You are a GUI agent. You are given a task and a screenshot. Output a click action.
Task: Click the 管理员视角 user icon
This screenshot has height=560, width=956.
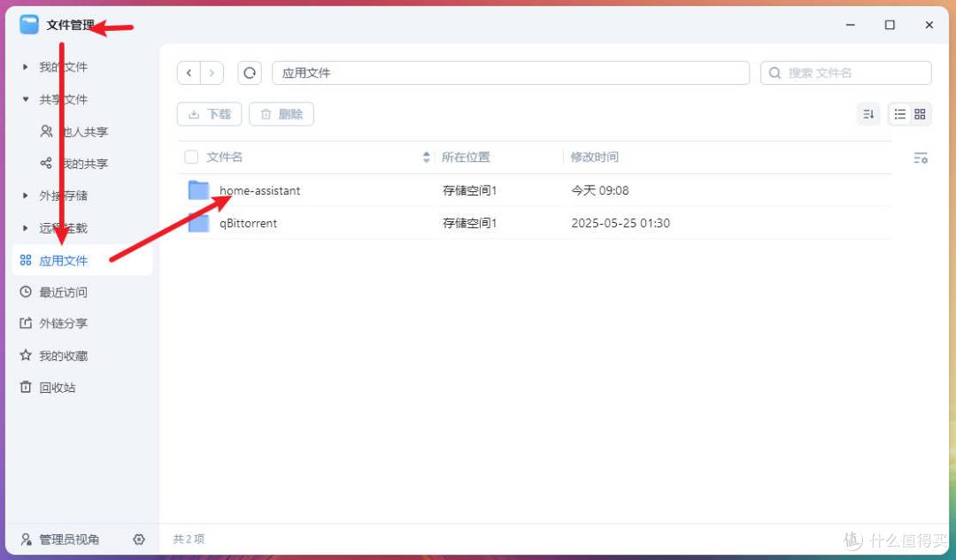pos(26,540)
